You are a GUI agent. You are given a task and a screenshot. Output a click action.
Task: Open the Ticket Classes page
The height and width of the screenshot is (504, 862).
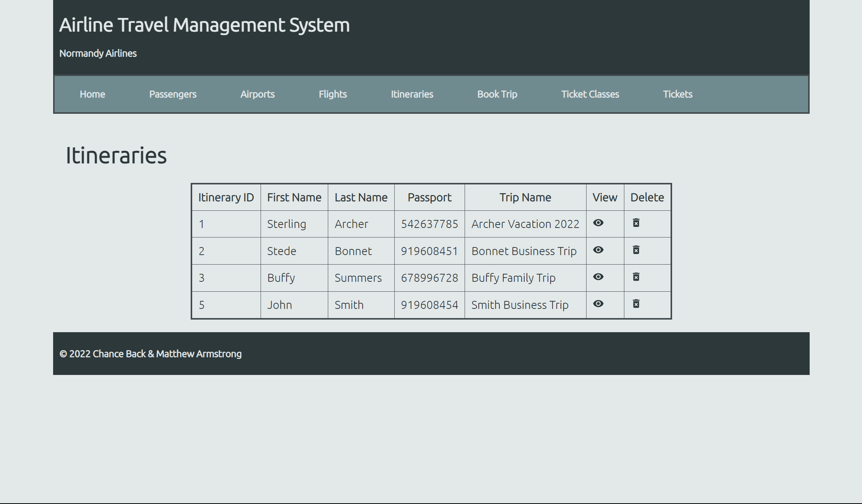[x=590, y=94]
